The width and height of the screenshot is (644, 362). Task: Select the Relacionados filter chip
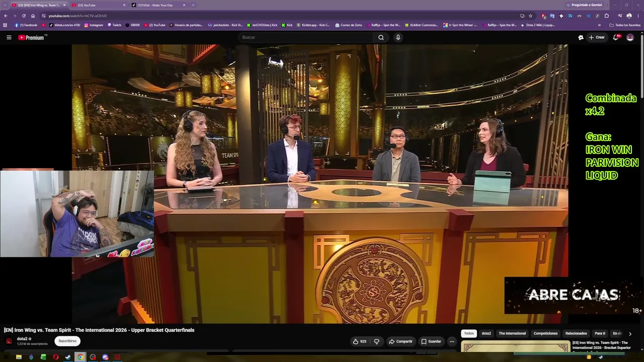pyautogui.click(x=576, y=333)
